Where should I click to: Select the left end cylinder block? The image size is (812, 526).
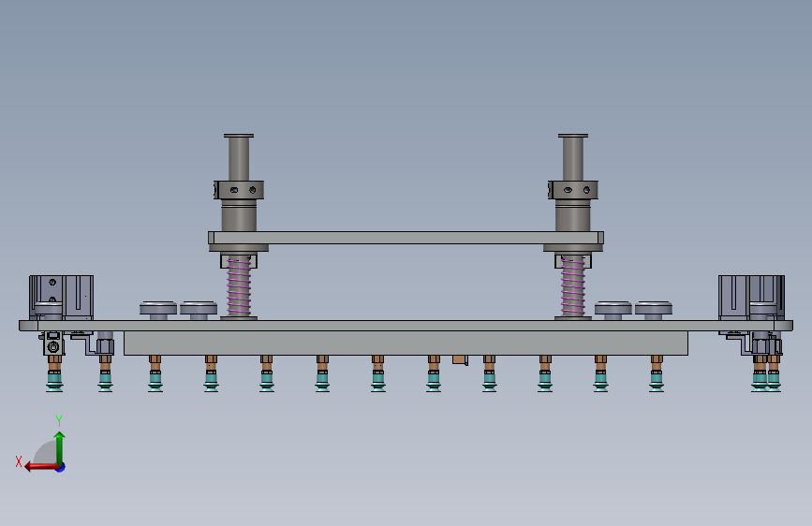tap(61, 298)
